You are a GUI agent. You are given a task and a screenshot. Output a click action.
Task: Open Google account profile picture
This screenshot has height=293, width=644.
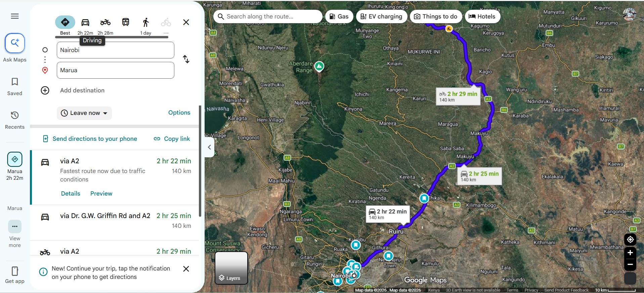629,15
